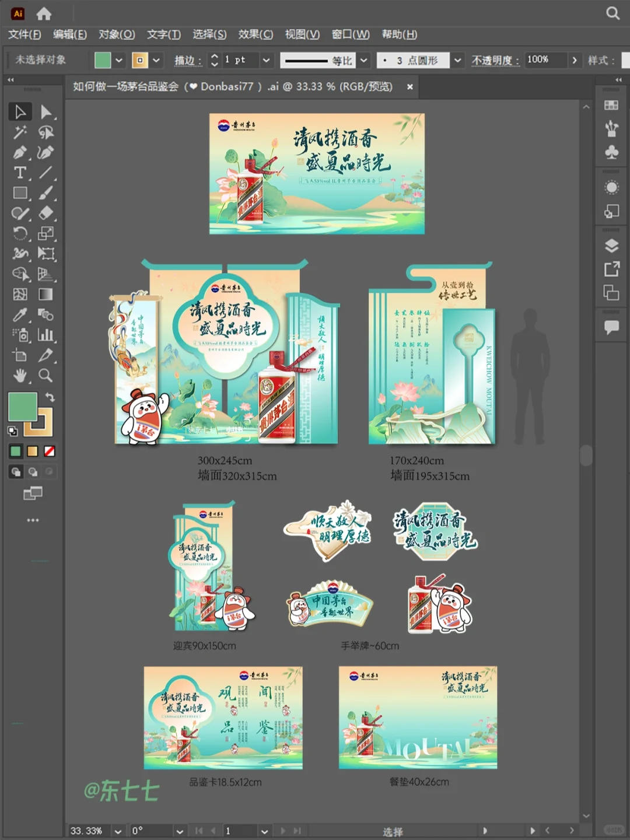
Task: Open 效果(C) menu
Action: click(256, 34)
